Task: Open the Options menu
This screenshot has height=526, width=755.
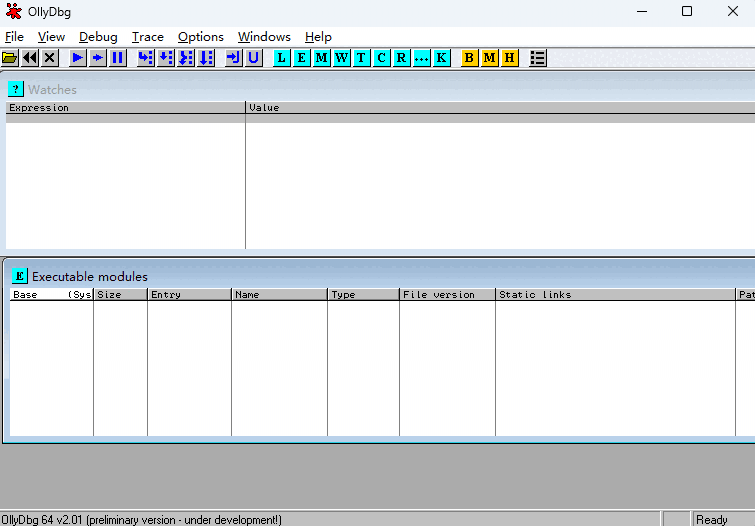Action: [200, 37]
